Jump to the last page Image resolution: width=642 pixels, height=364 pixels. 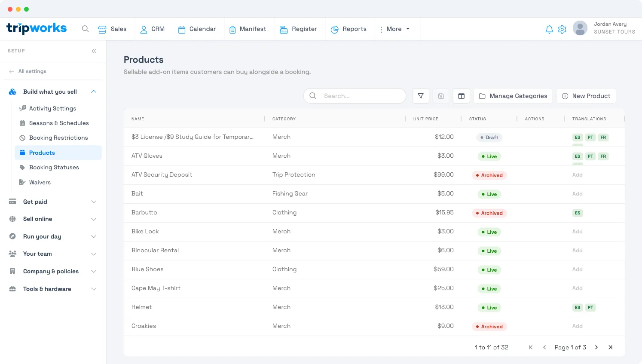610,347
